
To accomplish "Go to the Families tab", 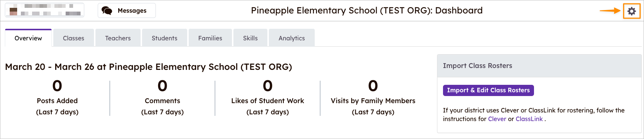I will click(210, 38).
